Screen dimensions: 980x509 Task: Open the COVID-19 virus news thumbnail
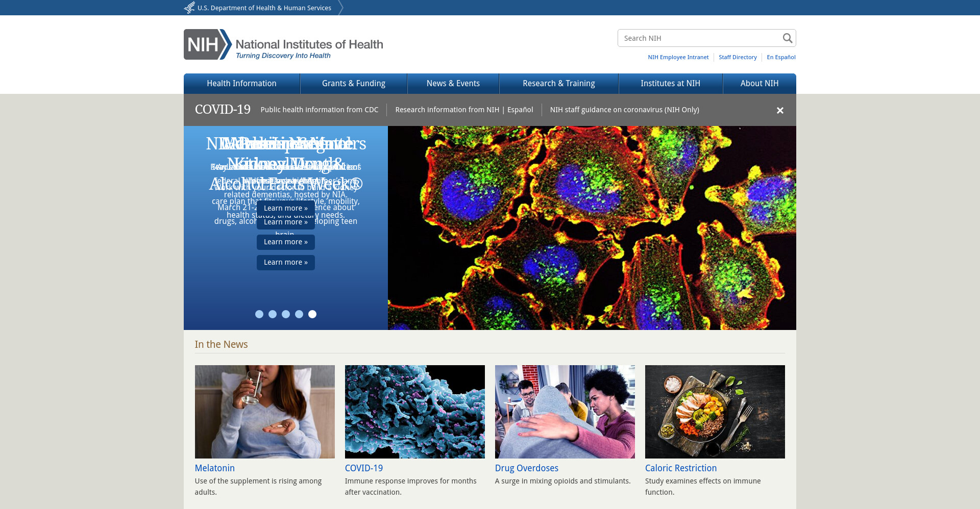(x=415, y=412)
